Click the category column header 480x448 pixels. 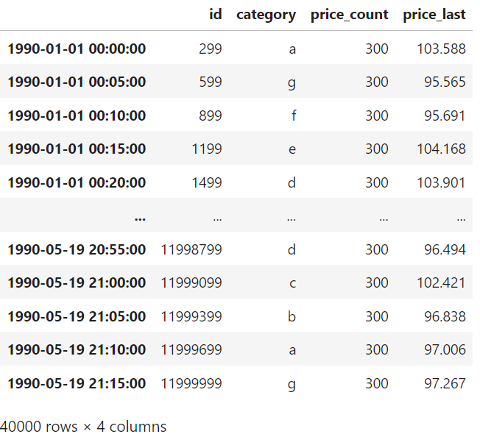pos(266,15)
